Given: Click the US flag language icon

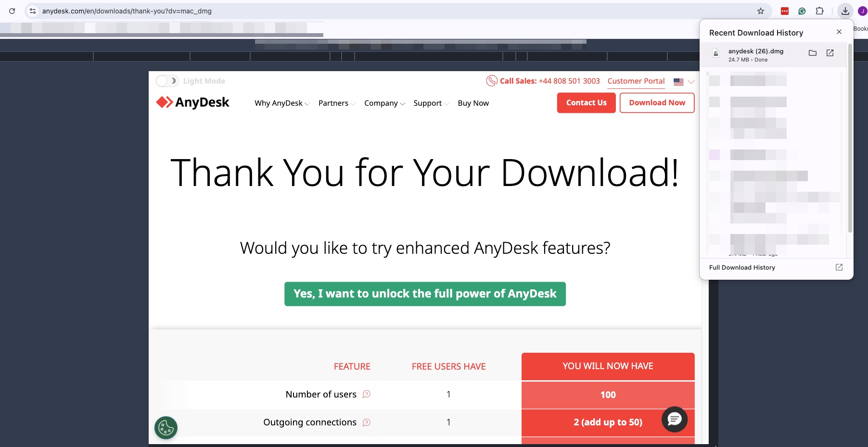Looking at the screenshot, I should (678, 81).
